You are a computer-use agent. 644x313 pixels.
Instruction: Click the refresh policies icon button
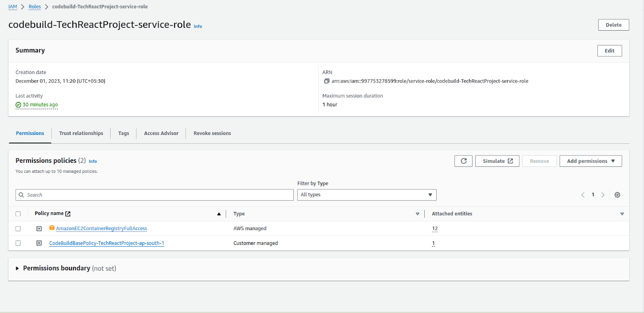[463, 161]
